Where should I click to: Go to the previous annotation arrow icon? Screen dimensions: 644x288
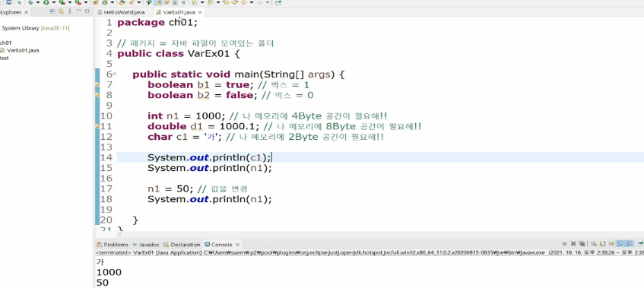coord(209,2)
